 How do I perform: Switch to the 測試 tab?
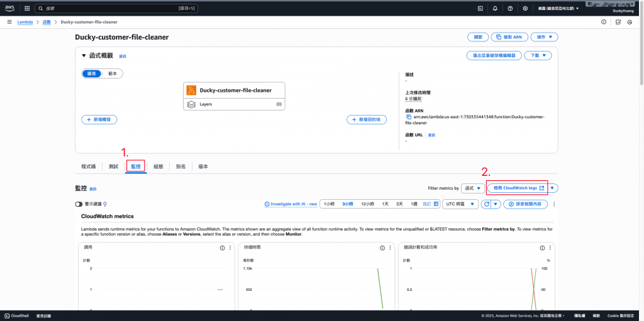coord(113,166)
